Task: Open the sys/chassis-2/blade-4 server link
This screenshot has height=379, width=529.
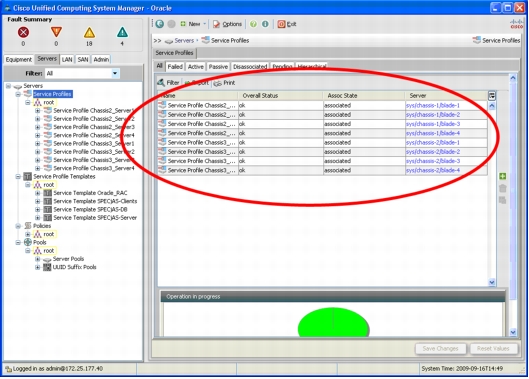Action: [x=433, y=170]
